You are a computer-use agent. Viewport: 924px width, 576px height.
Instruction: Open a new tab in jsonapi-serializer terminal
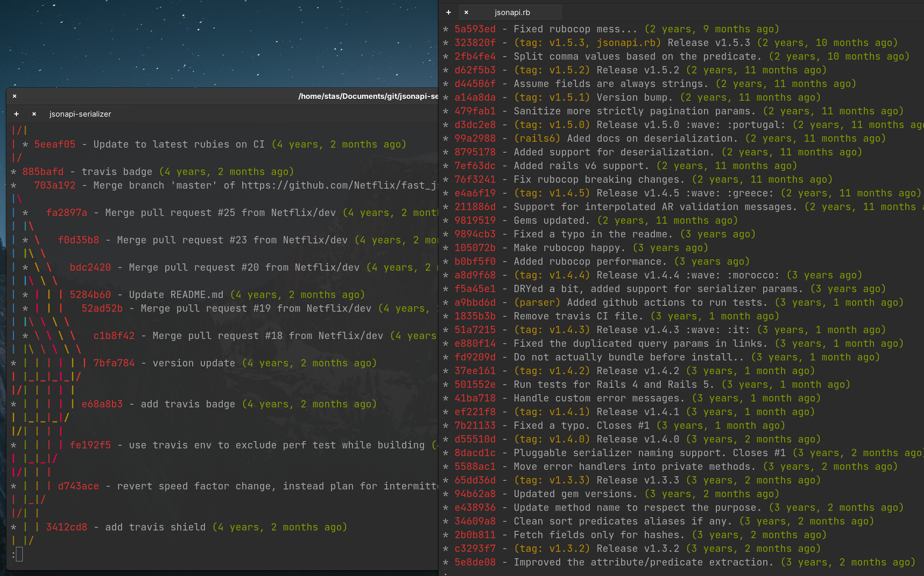pyautogui.click(x=16, y=114)
